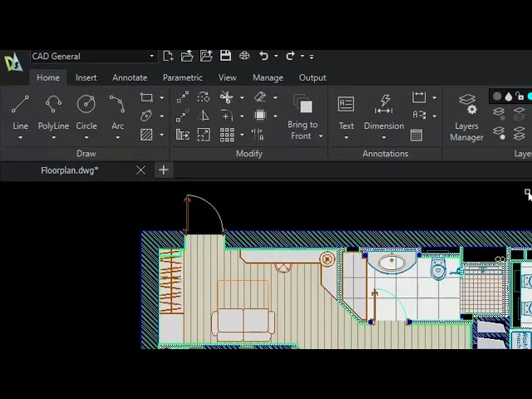532x399 pixels.
Task: Expand the Undo history dropdown arrow
Action: pyautogui.click(x=276, y=56)
